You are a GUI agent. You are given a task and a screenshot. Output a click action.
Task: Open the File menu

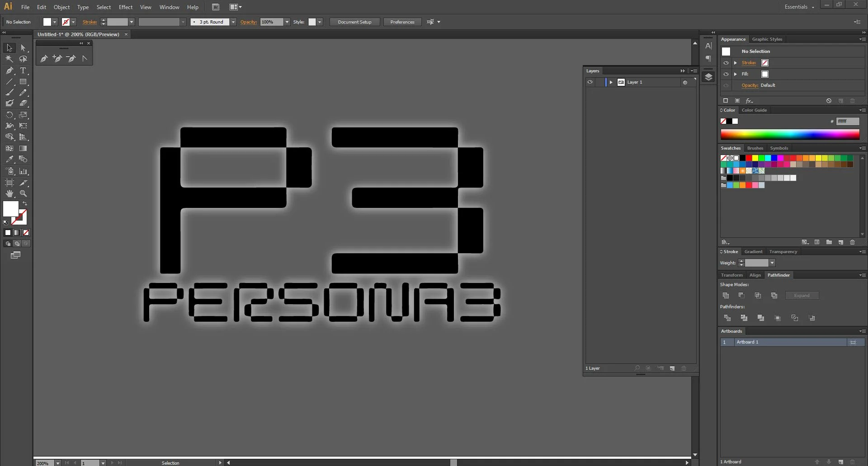(25, 7)
